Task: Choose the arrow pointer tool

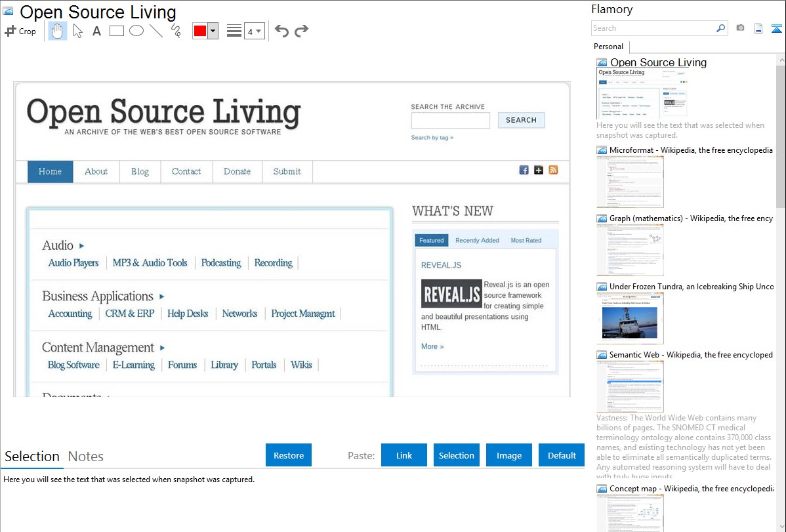Action: pos(77,31)
